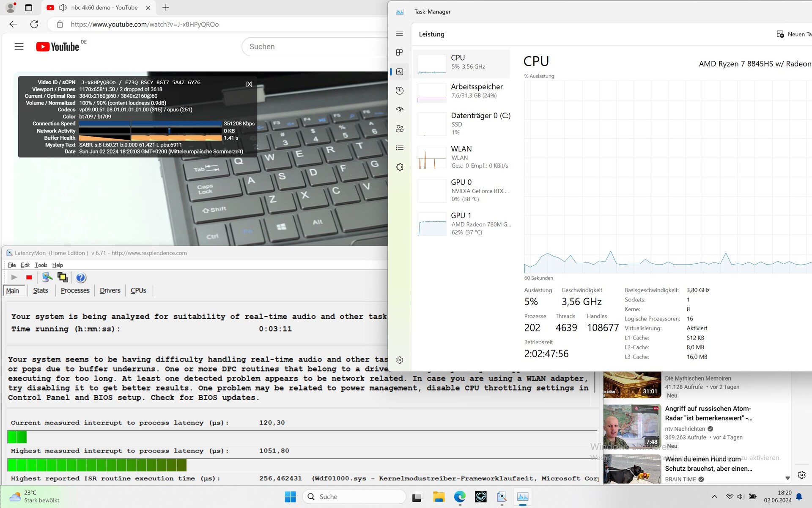Open the ntv Nachrichten Atom-Radar video thumbnail
Viewport: 812px width, 508px height.
pyautogui.click(x=631, y=426)
